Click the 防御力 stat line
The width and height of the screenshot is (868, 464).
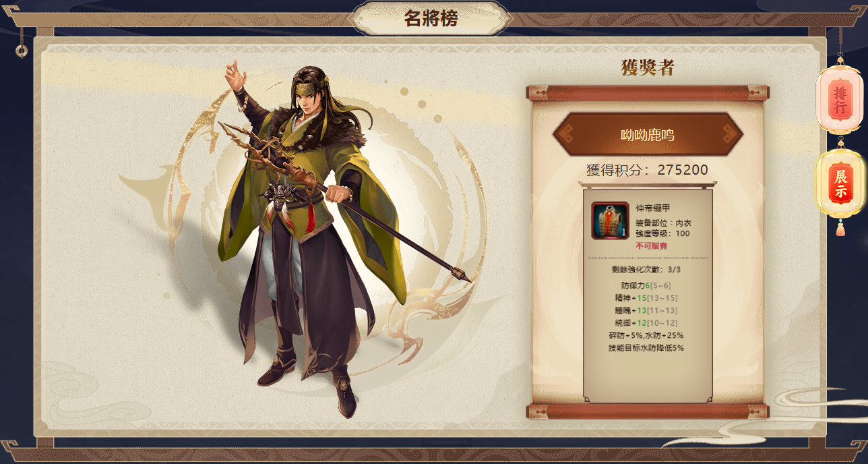(x=646, y=286)
